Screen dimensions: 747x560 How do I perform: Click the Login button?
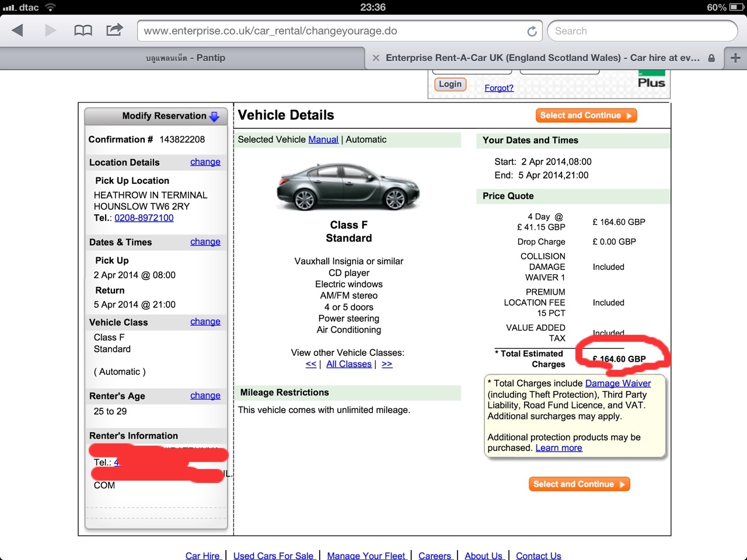(450, 85)
